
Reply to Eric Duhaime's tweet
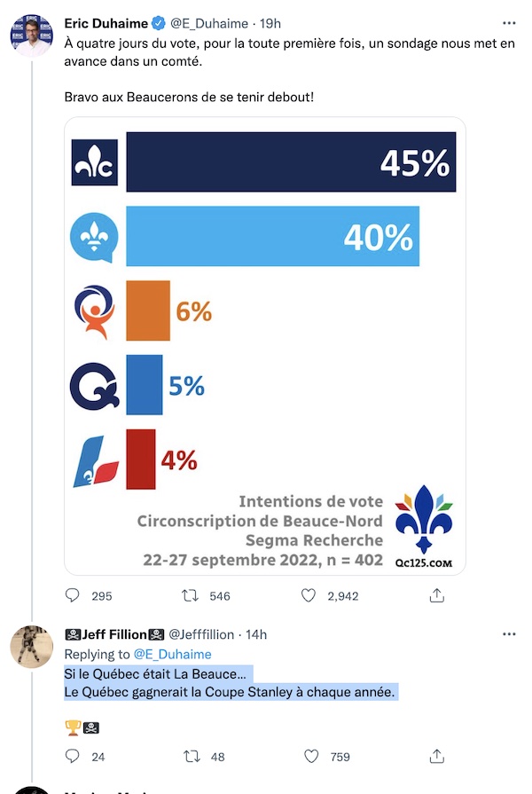click(x=73, y=595)
